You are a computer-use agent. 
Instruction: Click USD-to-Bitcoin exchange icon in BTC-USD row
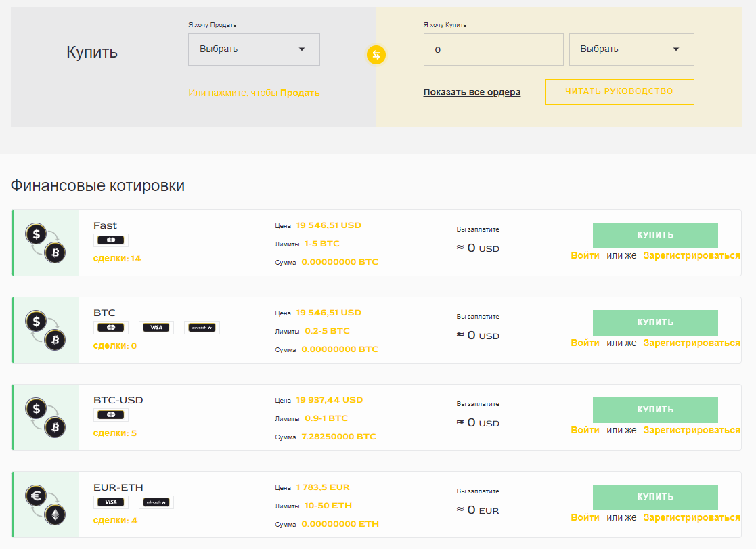[x=45, y=418]
